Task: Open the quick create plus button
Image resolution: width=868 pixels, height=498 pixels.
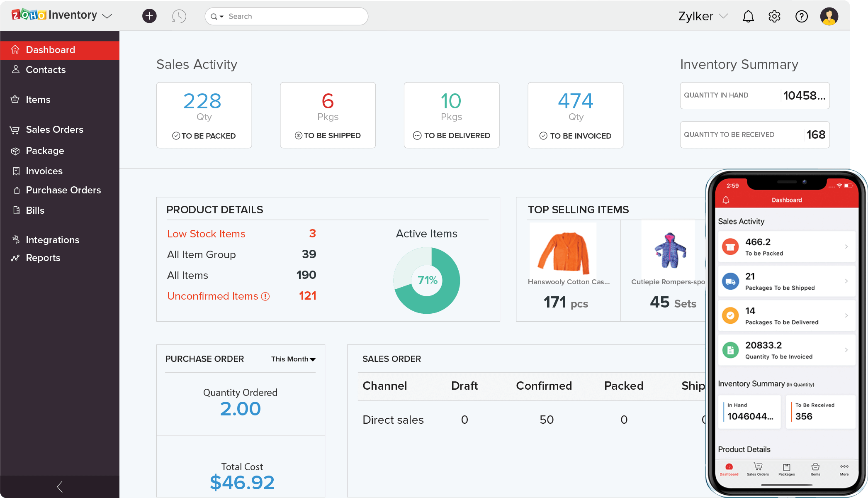Action: [149, 16]
